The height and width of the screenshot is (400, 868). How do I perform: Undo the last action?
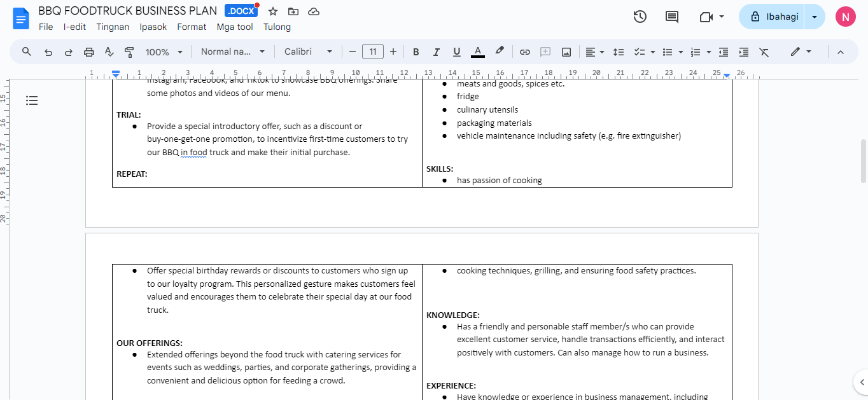pos(48,52)
